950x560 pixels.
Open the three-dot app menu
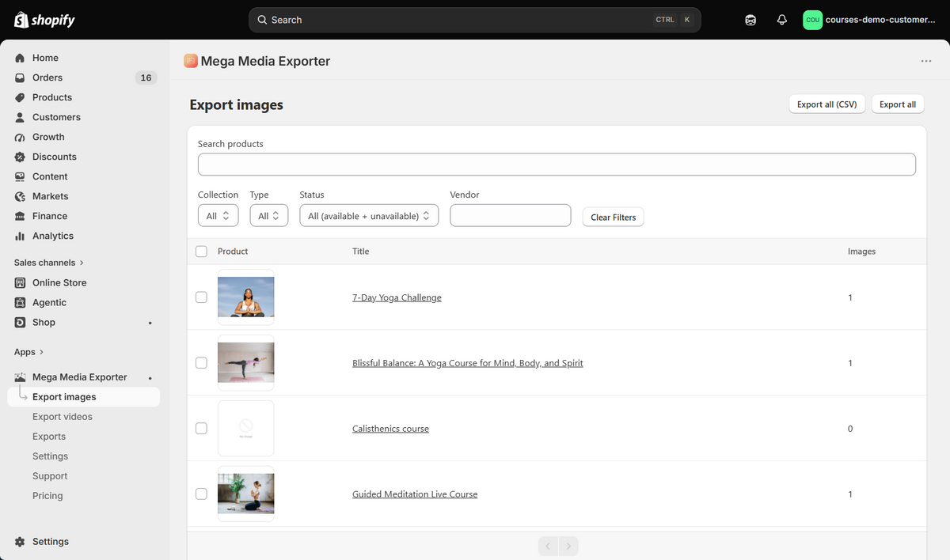click(926, 61)
